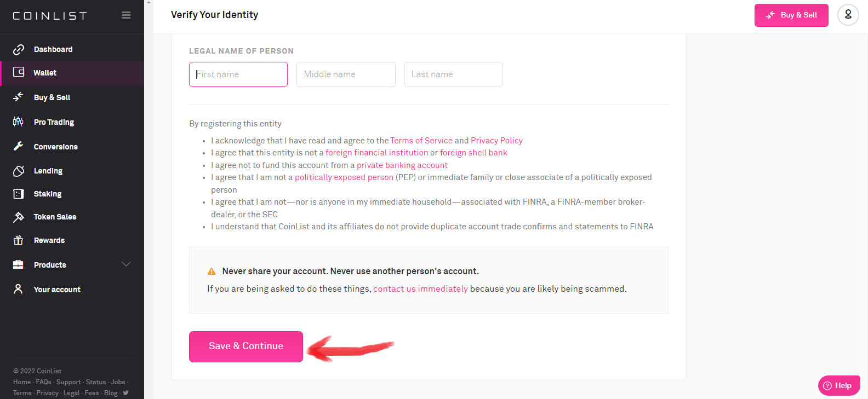The image size is (868, 399).
Task: Click the Pro Trading candlestick icon
Action: pyautogui.click(x=18, y=122)
